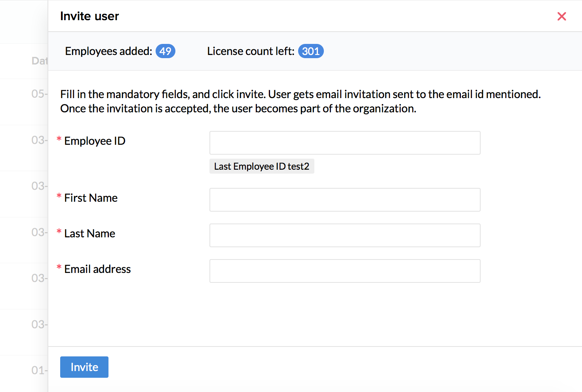Click the Last Employee ID test2 hint

pos(261,167)
